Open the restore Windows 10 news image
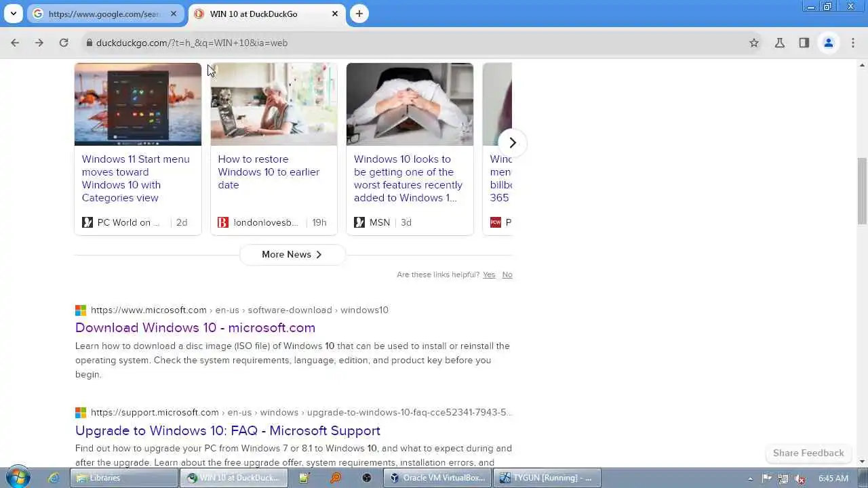The height and width of the screenshot is (488, 868). (274, 104)
